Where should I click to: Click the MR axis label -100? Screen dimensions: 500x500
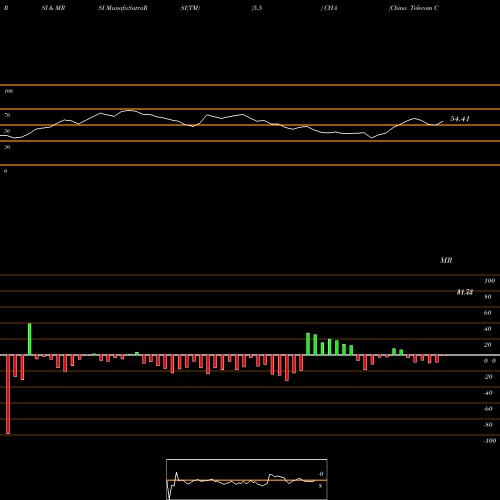coord(490,441)
